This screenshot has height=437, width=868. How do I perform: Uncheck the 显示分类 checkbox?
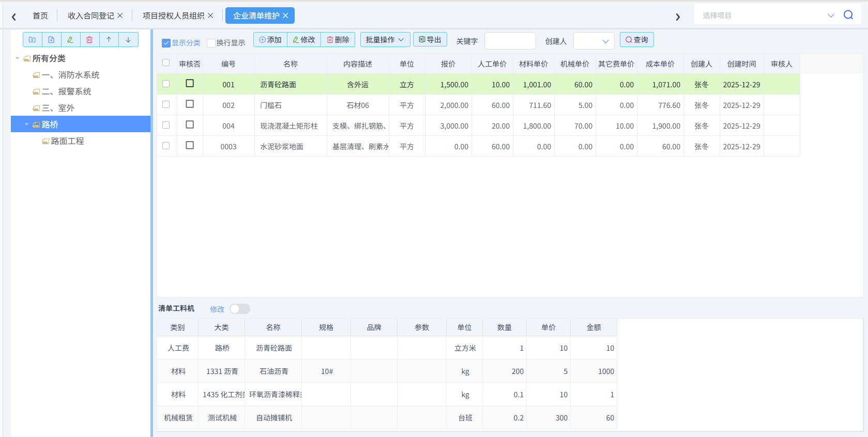pyautogui.click(x=166, y=43)
